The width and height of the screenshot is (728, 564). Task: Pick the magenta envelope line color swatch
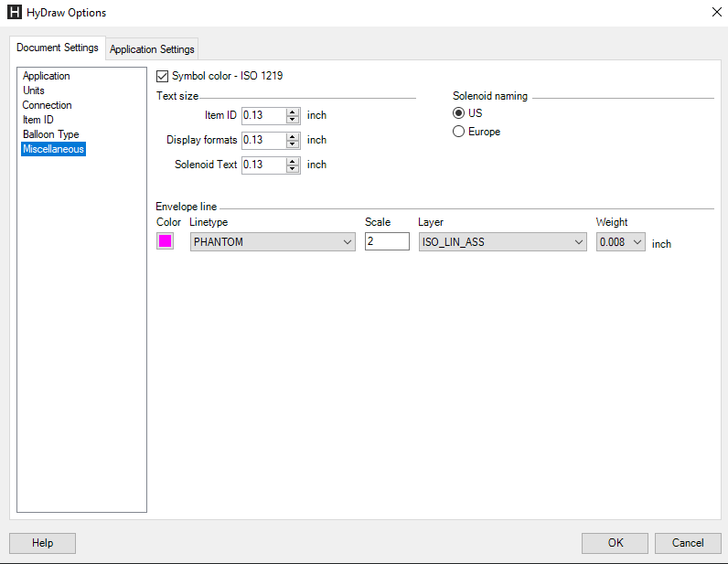coord(165,241)
